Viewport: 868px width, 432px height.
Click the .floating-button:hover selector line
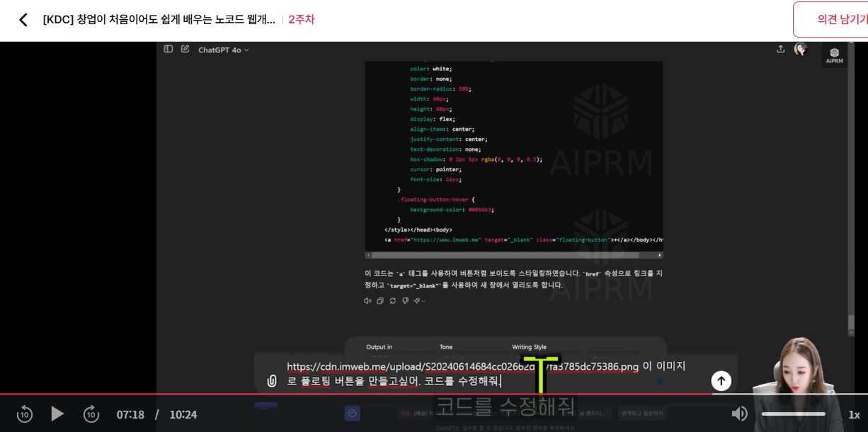coord(435,200)
